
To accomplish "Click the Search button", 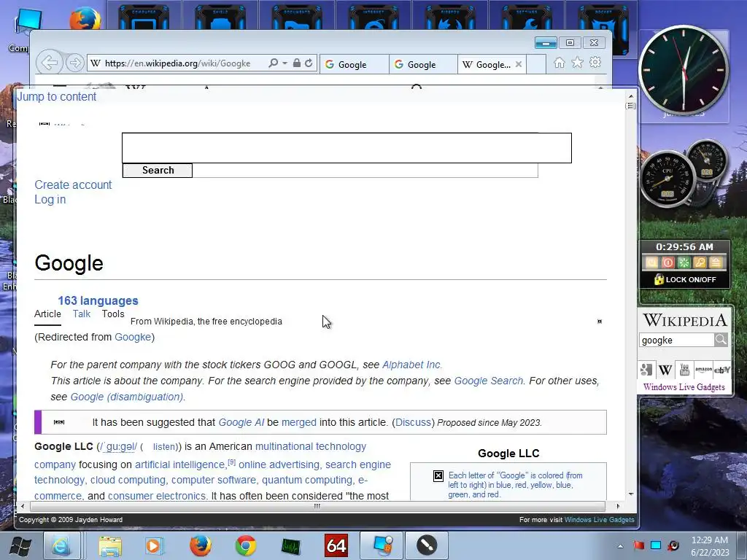I will coord(158,171).
